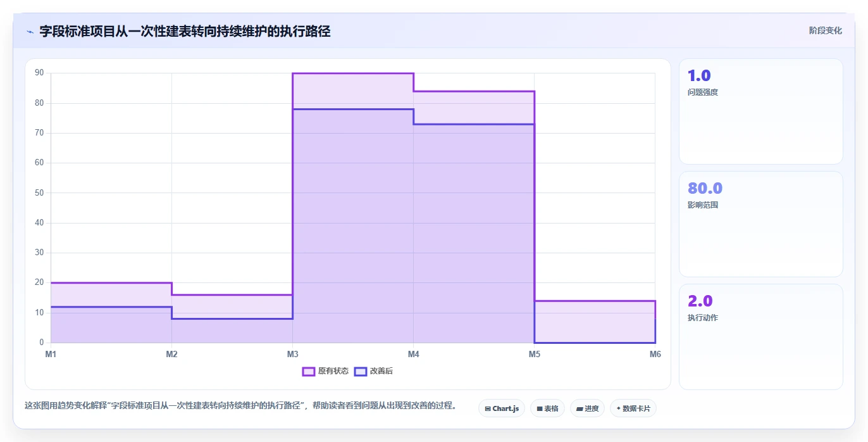The width and height of the screenshot is (868, 442).
Task: Select the 影响范围 80.0 card
Action: tap(761, 224)
